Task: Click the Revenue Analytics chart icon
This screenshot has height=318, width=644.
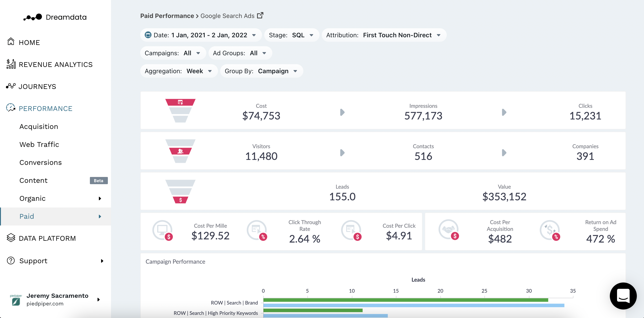Action: 11,64
